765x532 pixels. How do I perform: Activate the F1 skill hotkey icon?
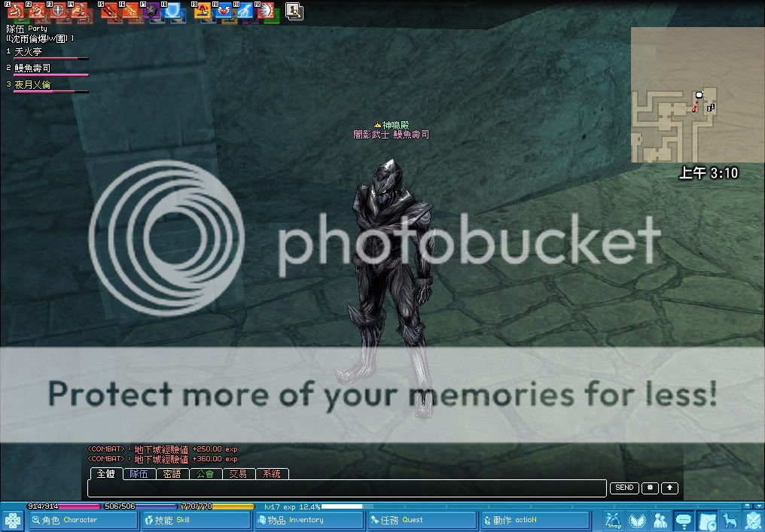point(16,11)
